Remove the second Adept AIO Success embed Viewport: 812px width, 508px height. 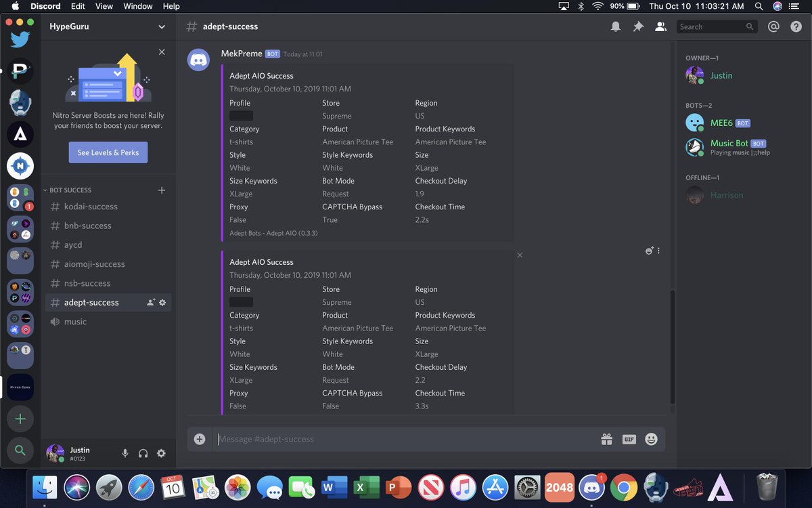coord(520,255)
